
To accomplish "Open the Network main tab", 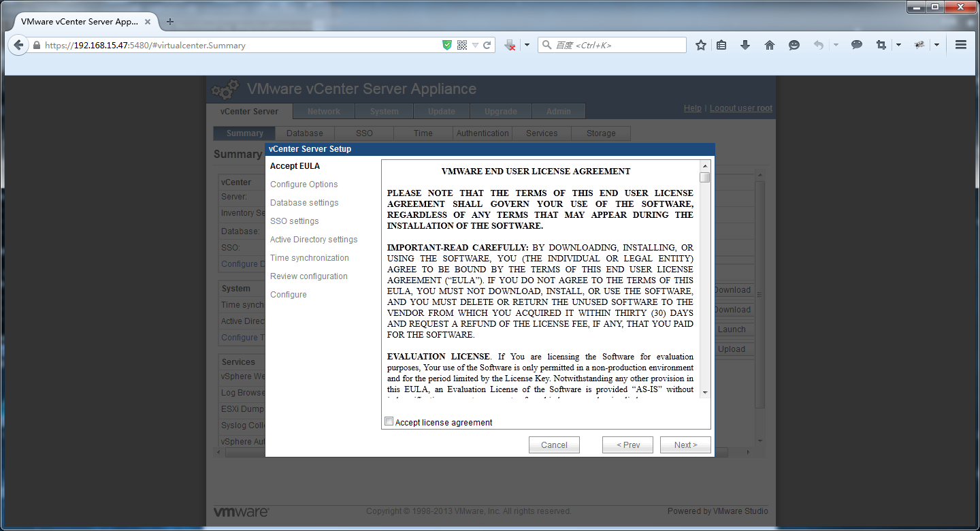I will click(324, 112).
